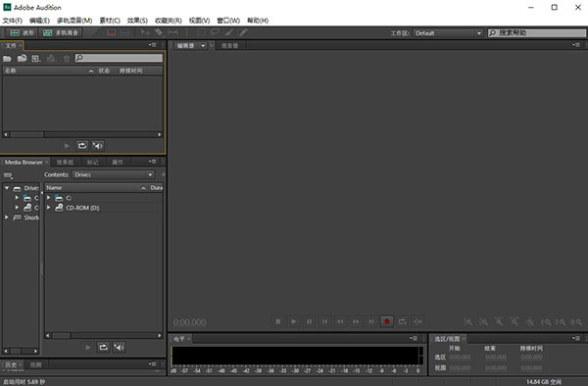This screenshot has height=386, width=588.
Task: Switch to the 效果组 tab
Action: 65,163
